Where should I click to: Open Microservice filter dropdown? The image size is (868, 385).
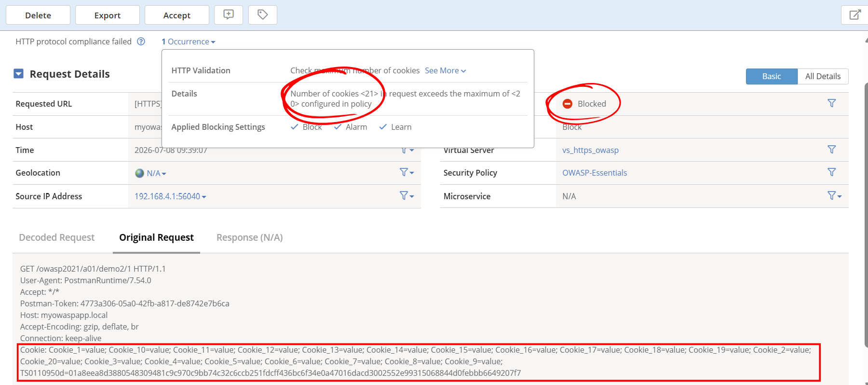(834, 196)
